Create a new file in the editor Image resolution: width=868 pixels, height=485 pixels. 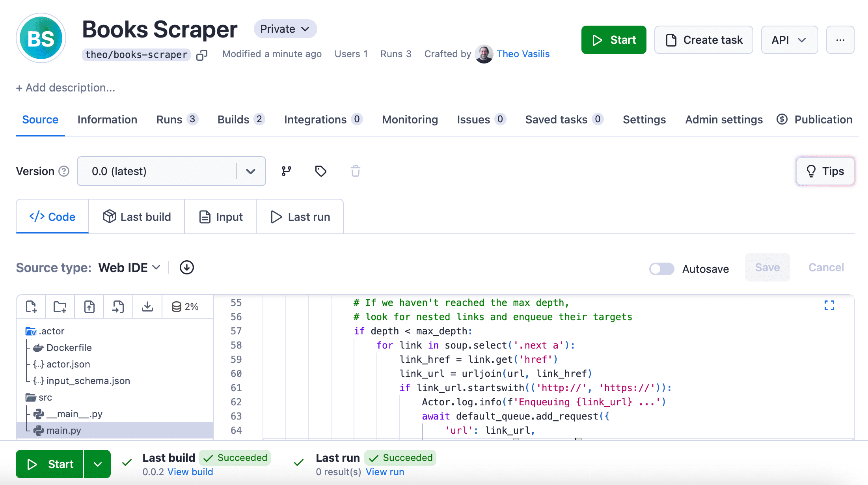tap(31, 306)
